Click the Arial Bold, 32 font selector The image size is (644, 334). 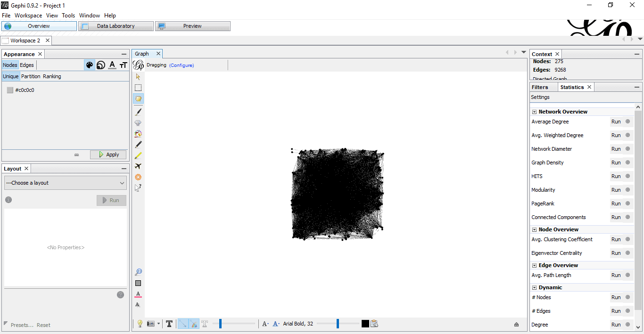pos(298,324)
